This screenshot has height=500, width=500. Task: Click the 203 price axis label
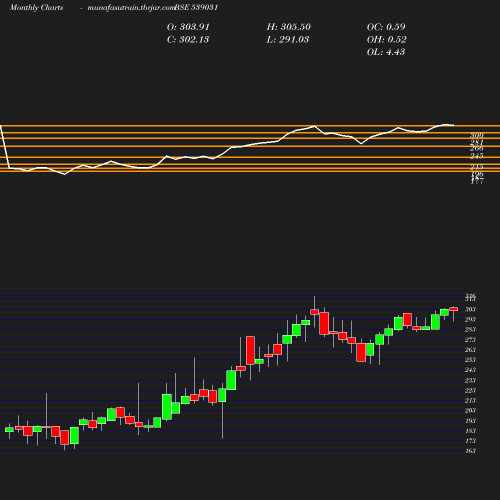click(470, 410)
